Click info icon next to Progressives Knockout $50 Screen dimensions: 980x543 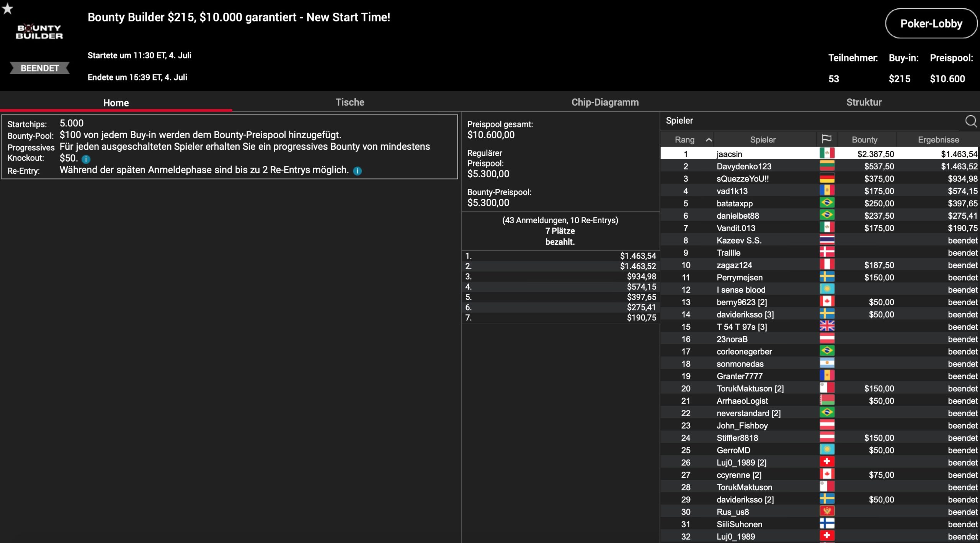(86, 159)
